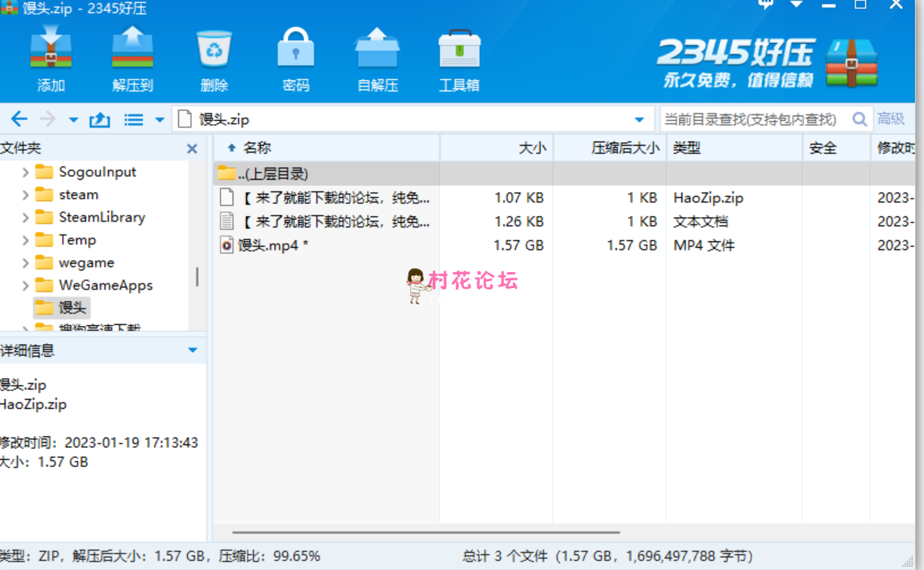Image resolution: width=924 pixels, height=570 pixels.
Task: Click the 馒头.mp4 video file icon
Action: [227, 245]
